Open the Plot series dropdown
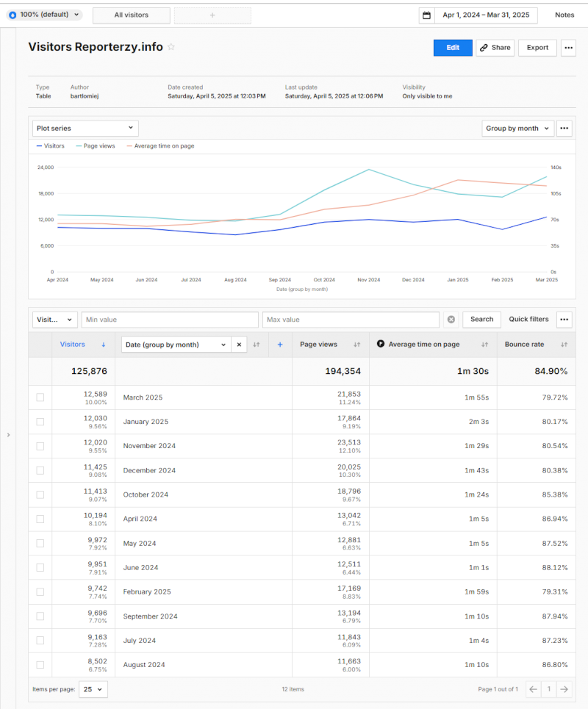 [x=85, y=129]
